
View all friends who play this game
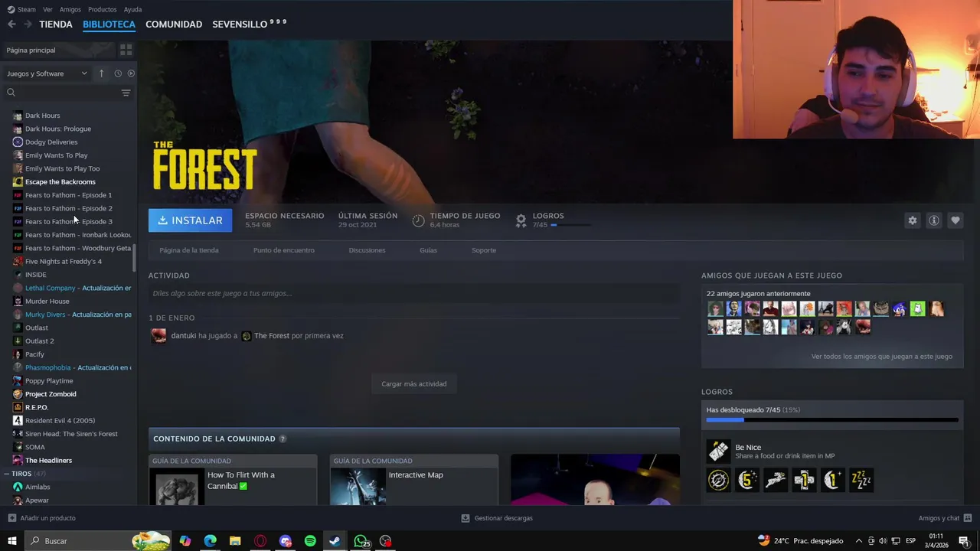click(x=882, y=357)
